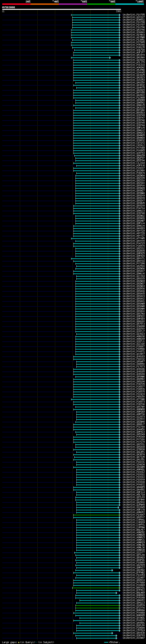Viewport: 146px width, 644px height.
Task: Select hit UniRef100_P07180
Action: pyautogui.click(x=134, y=440)
